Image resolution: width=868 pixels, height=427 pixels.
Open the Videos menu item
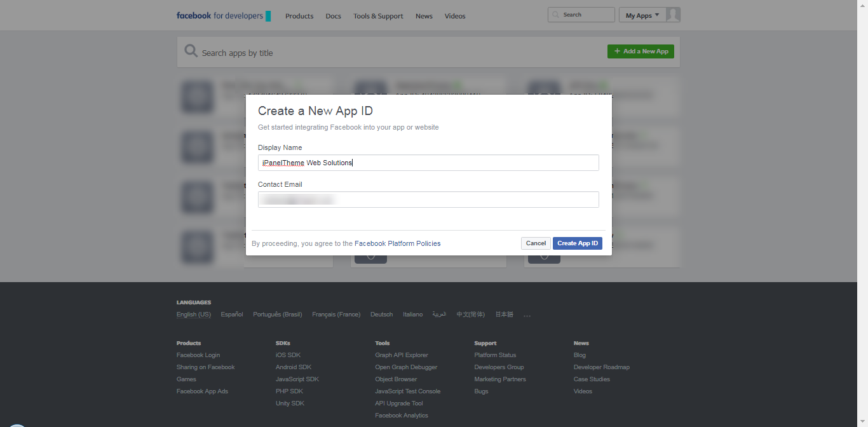tap(455, 16)
